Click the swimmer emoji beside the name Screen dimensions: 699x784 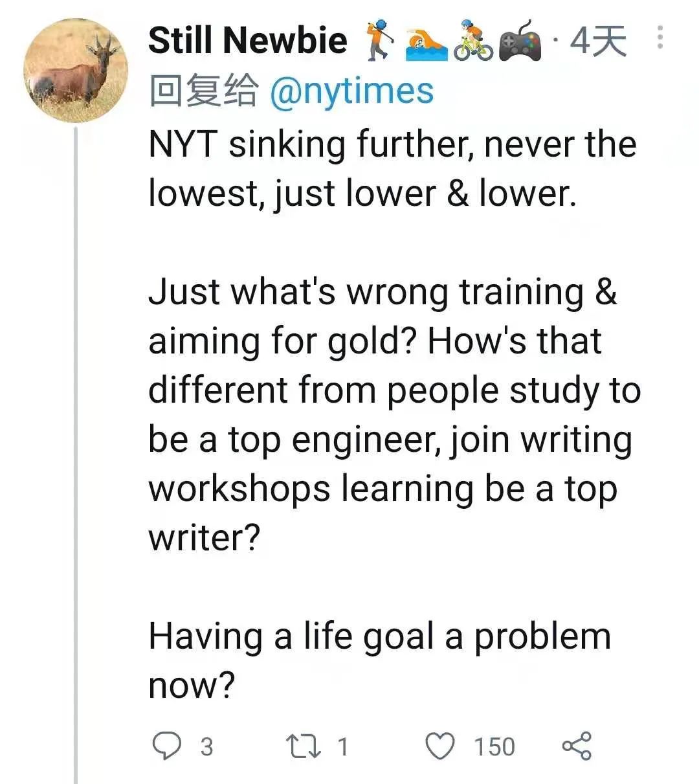click(425, 44)
